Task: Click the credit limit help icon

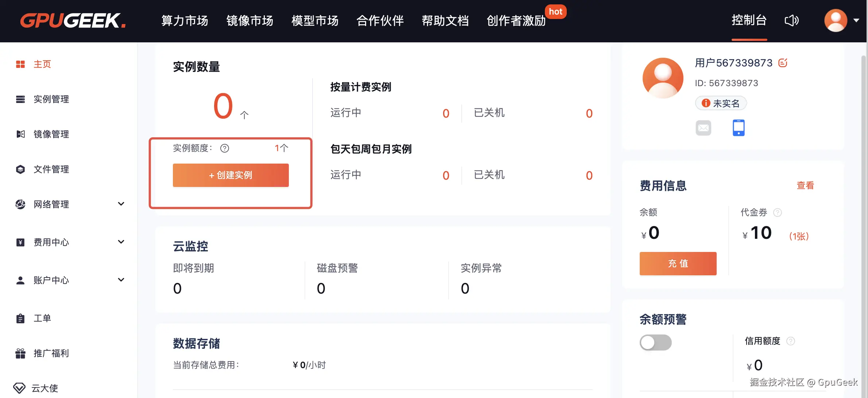Action: (x=791, y=341)
